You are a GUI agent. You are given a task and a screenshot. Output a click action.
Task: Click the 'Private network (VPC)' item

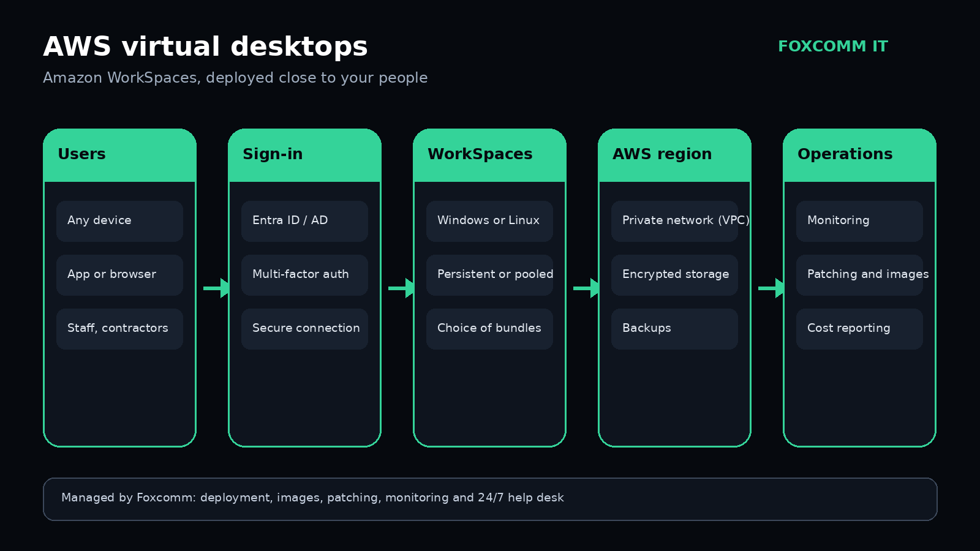pyautogui.click(x=675, y=221)
